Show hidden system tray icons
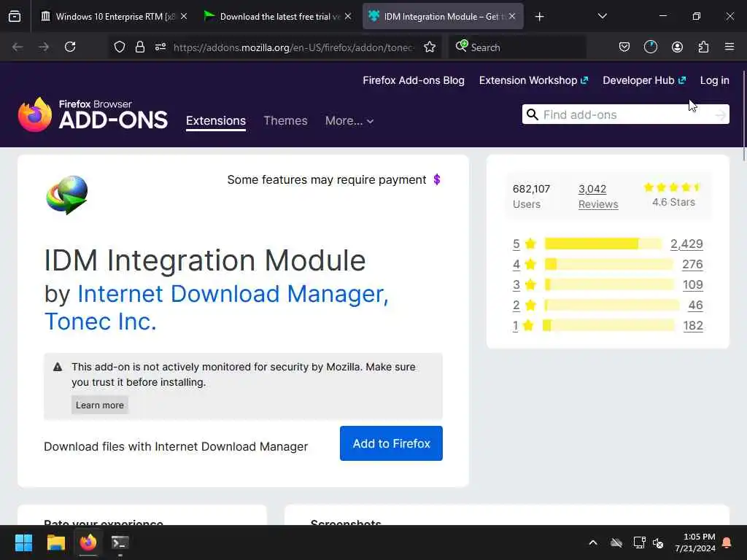Image resolution: width=747 pixels, height=560 pixels. pos(593,542)
